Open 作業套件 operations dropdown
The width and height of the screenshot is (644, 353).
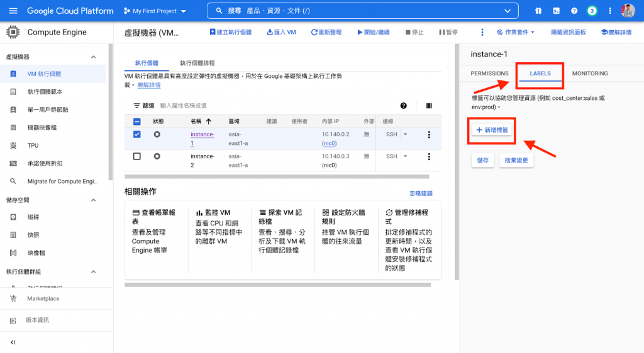pos(516,32)
